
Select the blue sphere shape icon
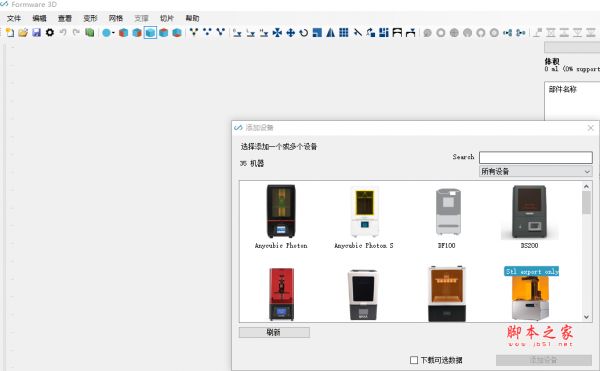pos(106,33)
